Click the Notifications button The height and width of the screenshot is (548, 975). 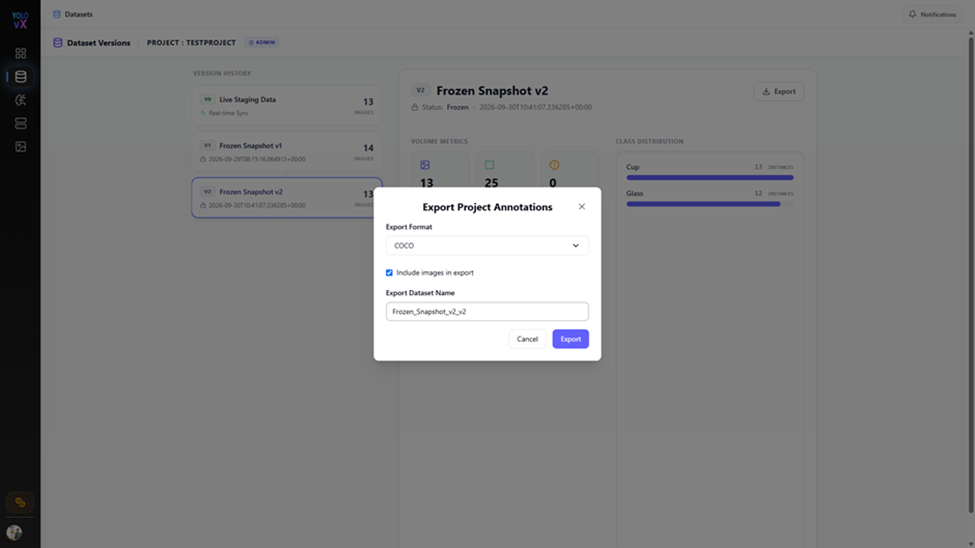point(932,14)
